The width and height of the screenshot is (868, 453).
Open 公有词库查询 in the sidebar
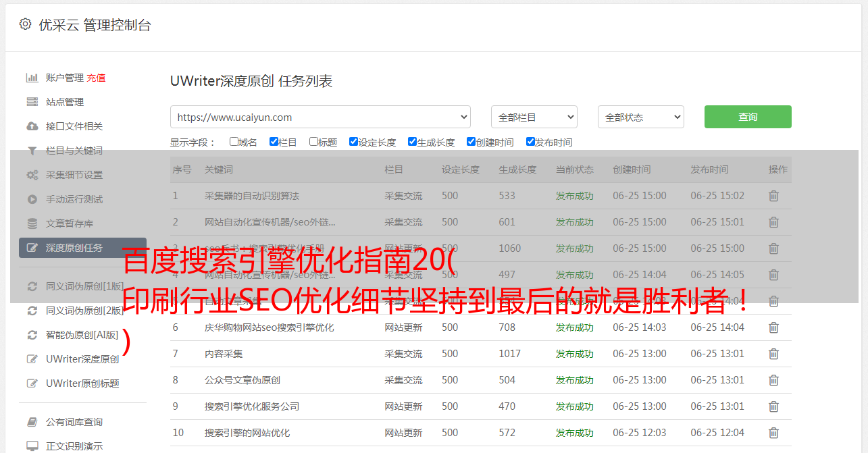[x=74, y=422]
